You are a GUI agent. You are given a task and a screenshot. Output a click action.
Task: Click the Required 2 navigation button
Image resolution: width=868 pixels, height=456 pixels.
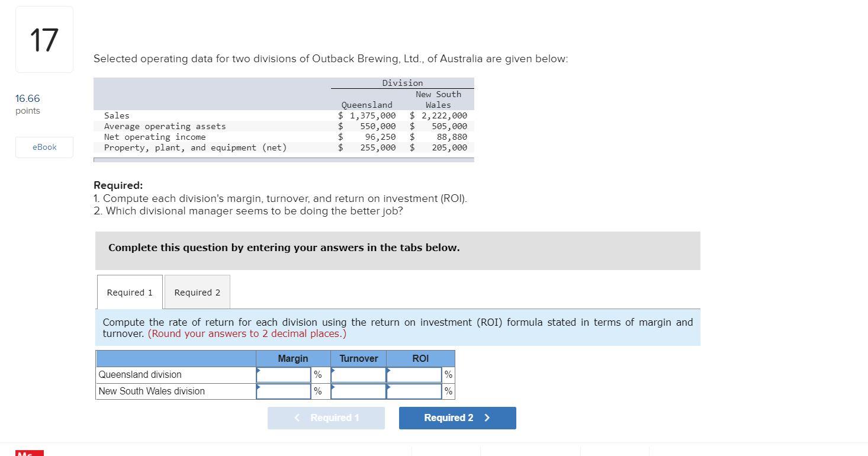click(457, 418)
